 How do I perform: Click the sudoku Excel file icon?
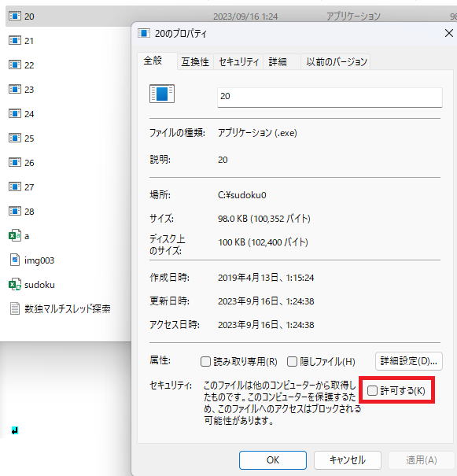pos(15,285)
